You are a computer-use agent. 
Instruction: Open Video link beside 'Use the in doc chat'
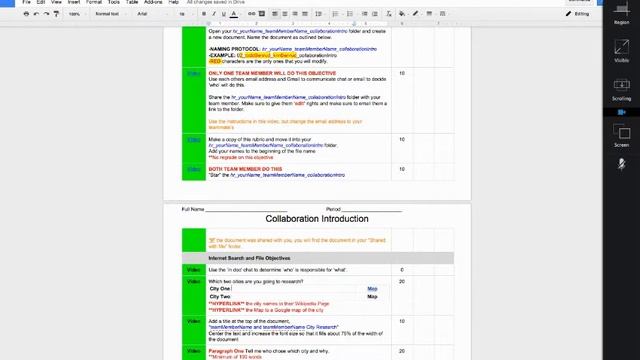193,270
